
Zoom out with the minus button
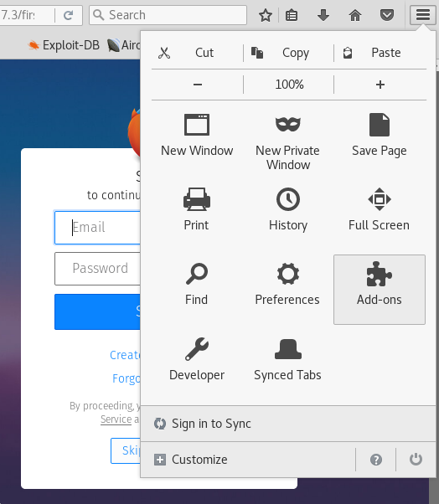point(198,85)
